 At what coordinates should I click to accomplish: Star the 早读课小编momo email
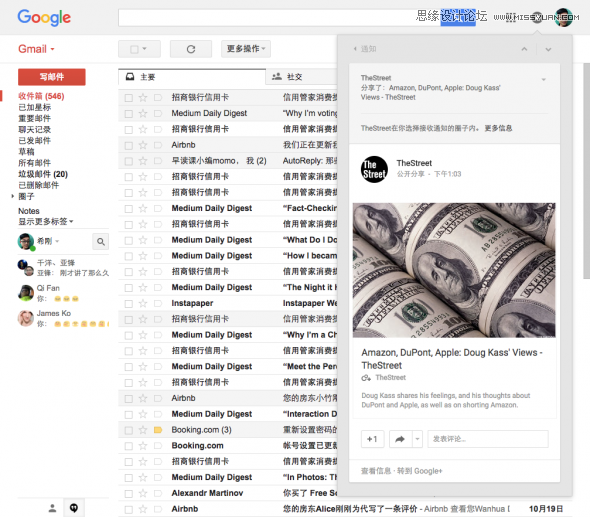143,161
